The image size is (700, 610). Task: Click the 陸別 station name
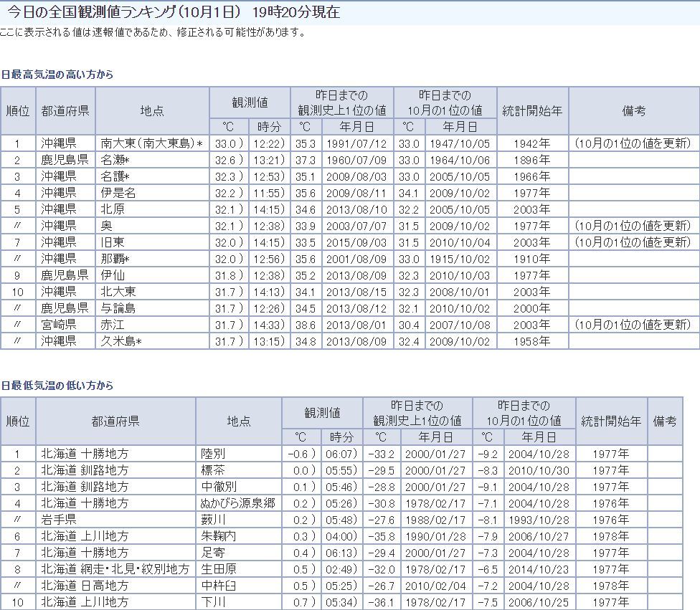coord(214,454)
